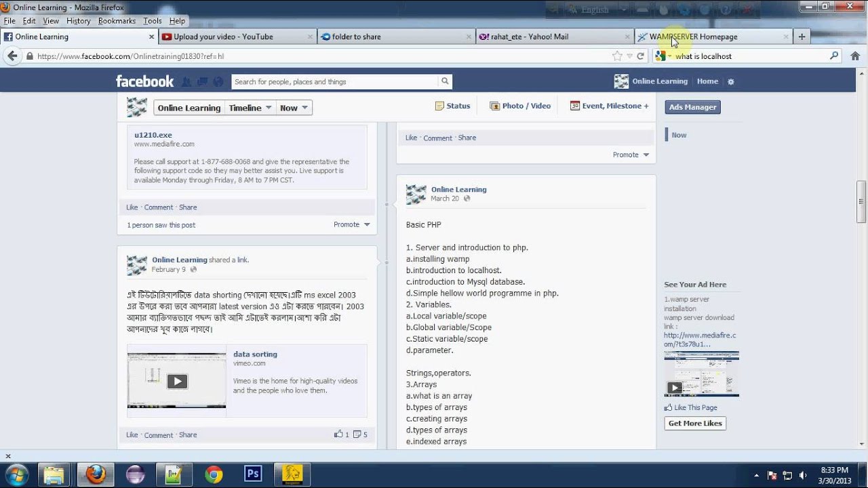Show hidden system tray icons arrow

point(757,475)
